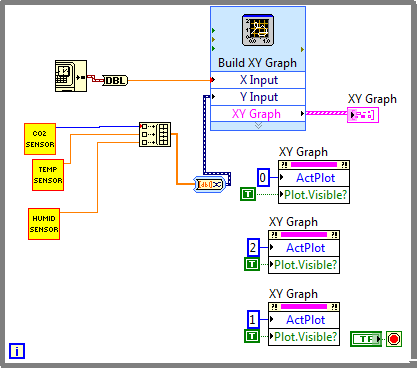Click the XY Graph indicator terminal
This screenshot has height=368, width=418.
pyautogui.click(x=363, y=115)
